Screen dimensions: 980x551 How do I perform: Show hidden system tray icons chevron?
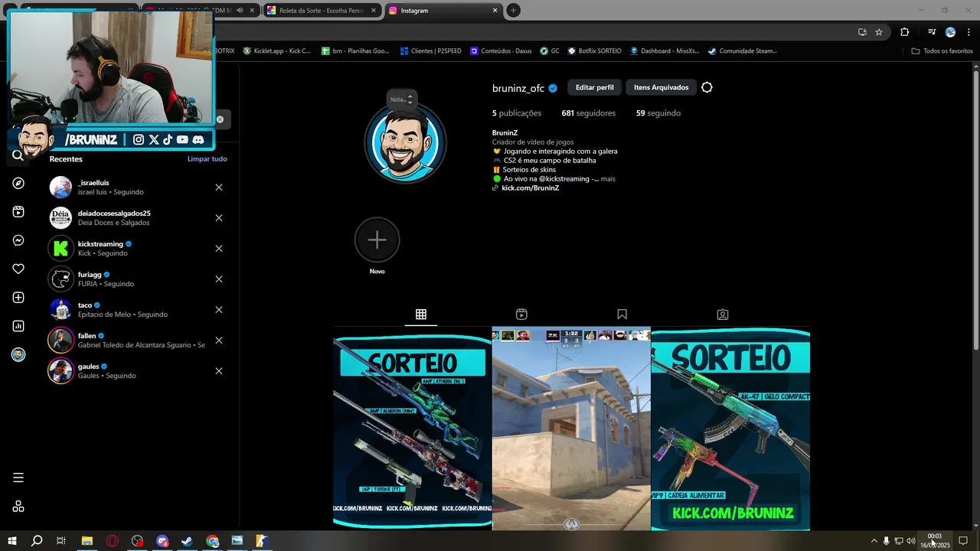point(874,541)
